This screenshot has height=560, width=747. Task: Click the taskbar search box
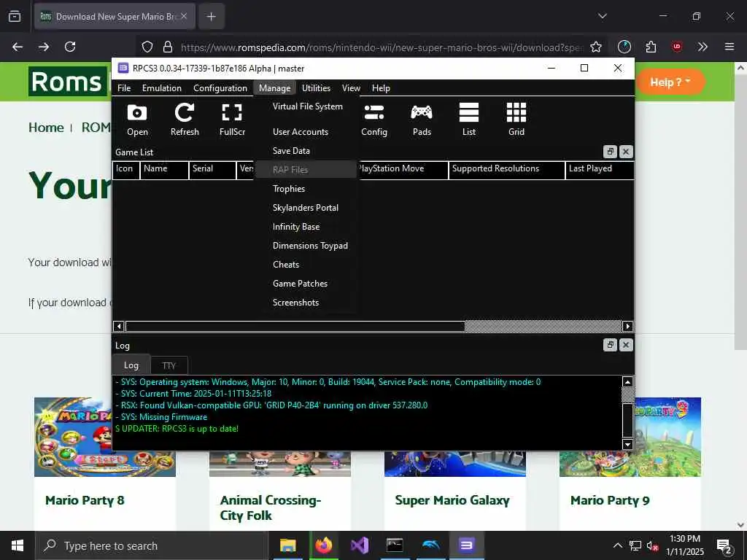pos(152,545)
